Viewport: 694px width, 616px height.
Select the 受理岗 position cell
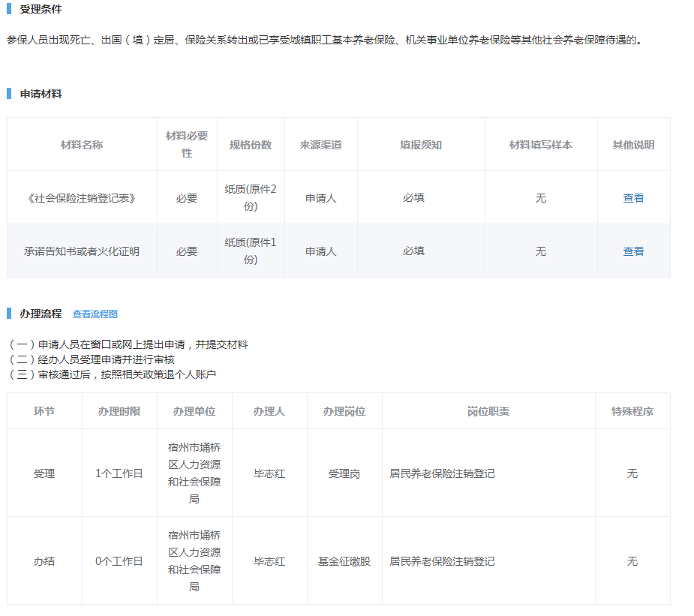point(344,473)
